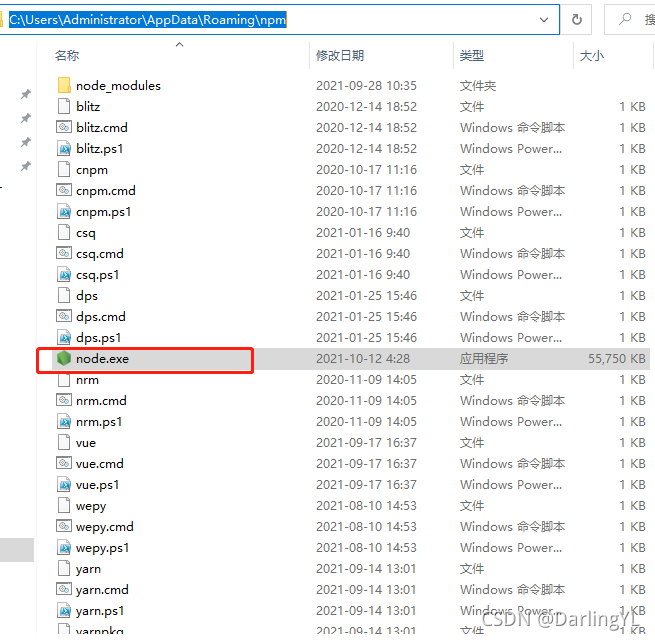The width and height of the screenshot is (655, 640).
Task: Click the size value 55,750 KB
Action: click(617, 358)
